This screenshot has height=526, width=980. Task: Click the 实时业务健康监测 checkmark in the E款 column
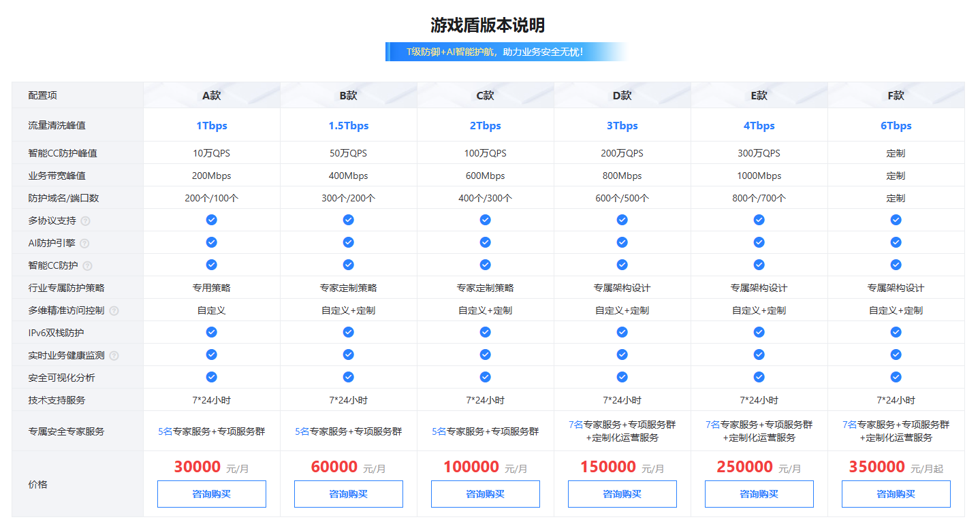(759, 355)
